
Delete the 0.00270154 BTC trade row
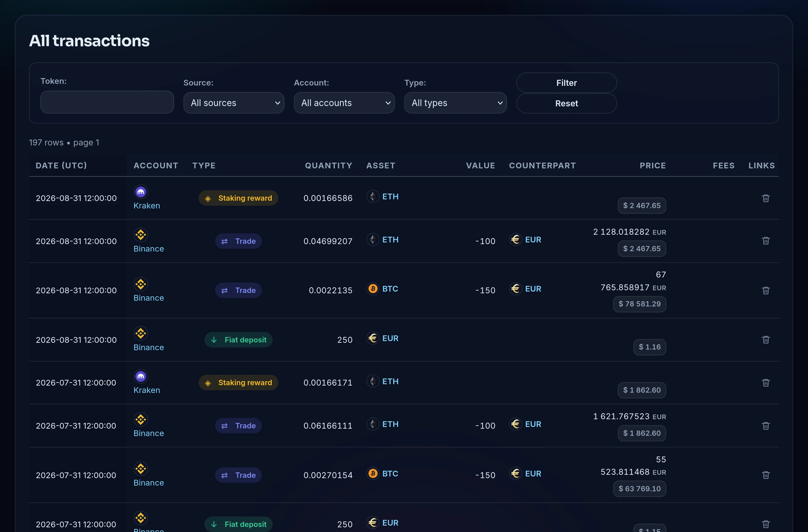pos(766,475)
